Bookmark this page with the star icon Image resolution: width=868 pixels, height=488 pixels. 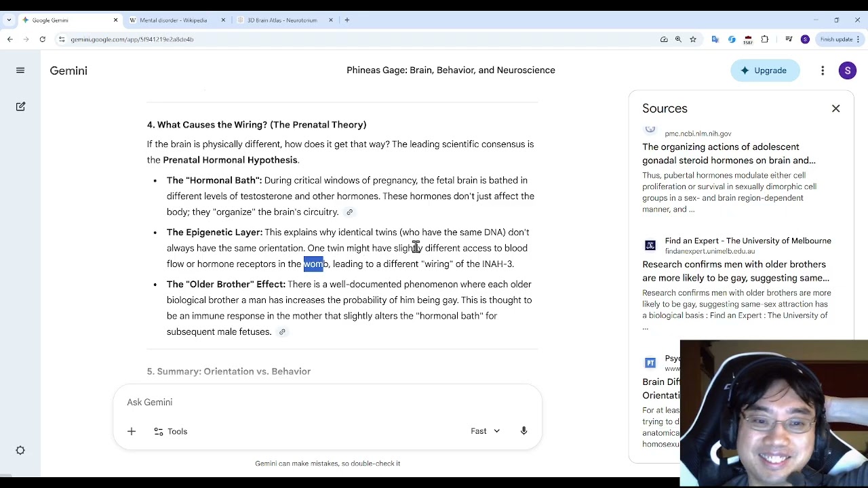tap(693, 39)
